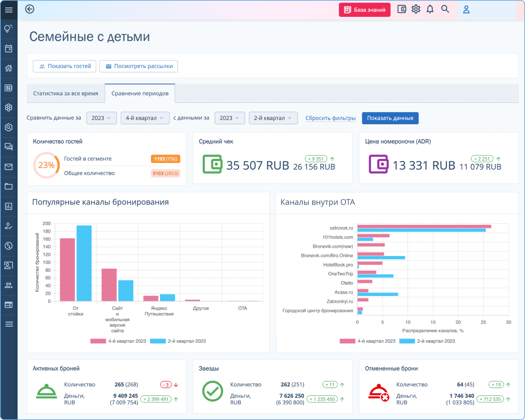Go back with the circled arrow
Image resolution: width=525 pixels, height=420 pixels.
coord(30,9)
